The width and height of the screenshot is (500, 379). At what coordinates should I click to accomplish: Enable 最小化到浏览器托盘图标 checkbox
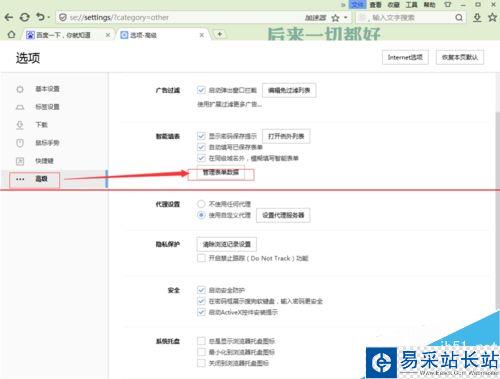click(x=201, y=352)
